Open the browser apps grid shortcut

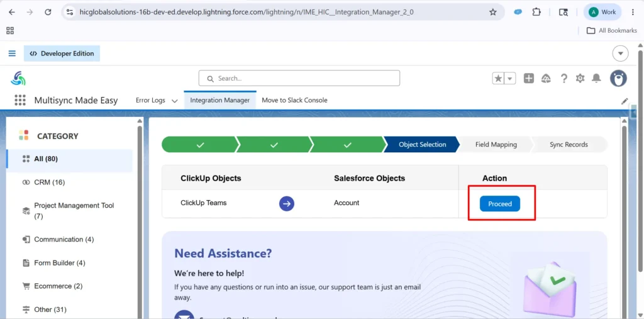click(10, 30)
